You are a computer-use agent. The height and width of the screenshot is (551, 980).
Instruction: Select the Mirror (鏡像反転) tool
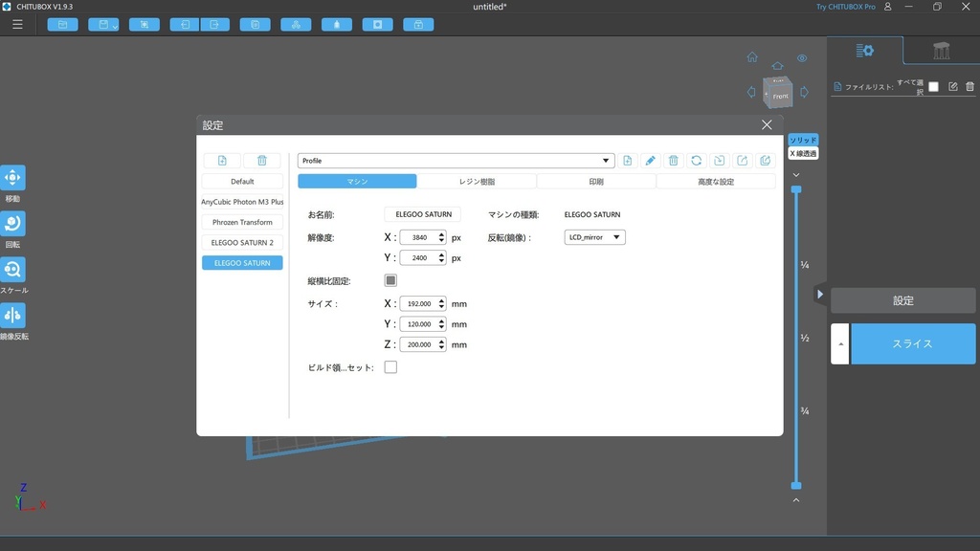click(x=12, y=316)
